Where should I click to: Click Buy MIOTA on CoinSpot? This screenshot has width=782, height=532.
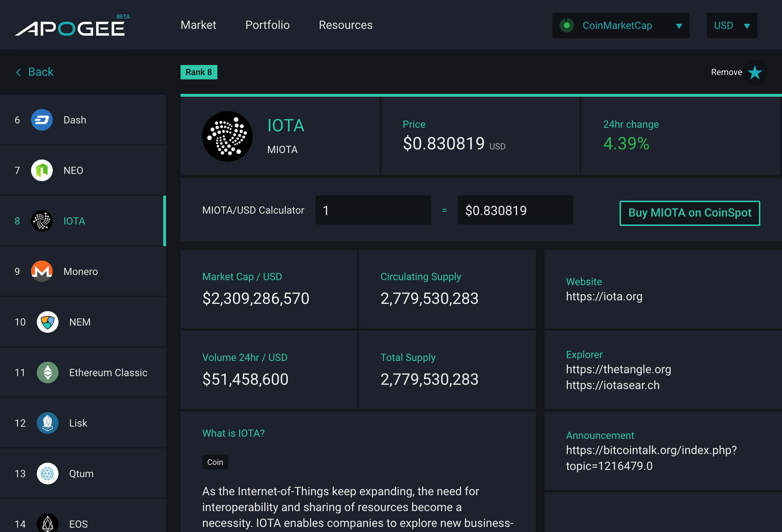689,213
